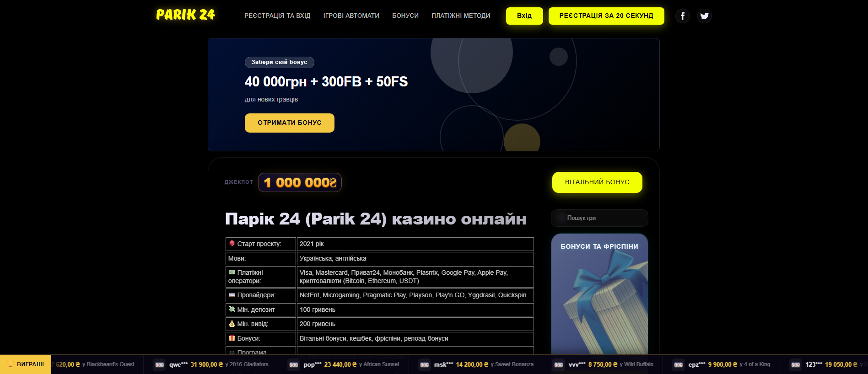This screenshot has width=868, height=374.
Task: Click the 1 000 000₴ jackpot counter
Action: (300, 182)
